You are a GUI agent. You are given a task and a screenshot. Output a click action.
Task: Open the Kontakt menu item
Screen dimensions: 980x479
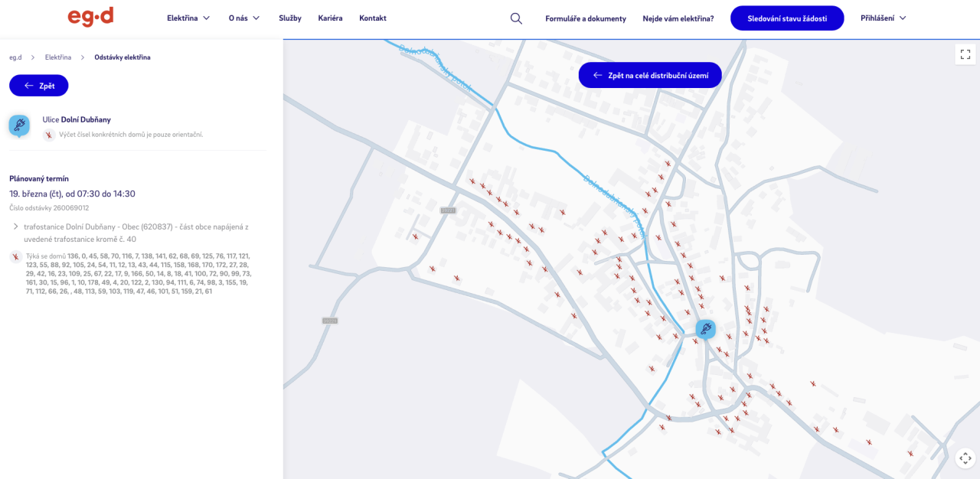[373, 18]
